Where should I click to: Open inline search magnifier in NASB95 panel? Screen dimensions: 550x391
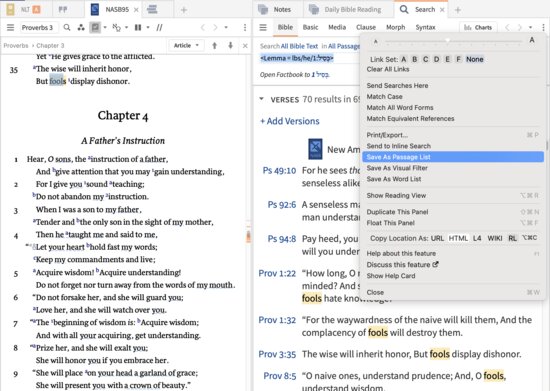(67, 27)
